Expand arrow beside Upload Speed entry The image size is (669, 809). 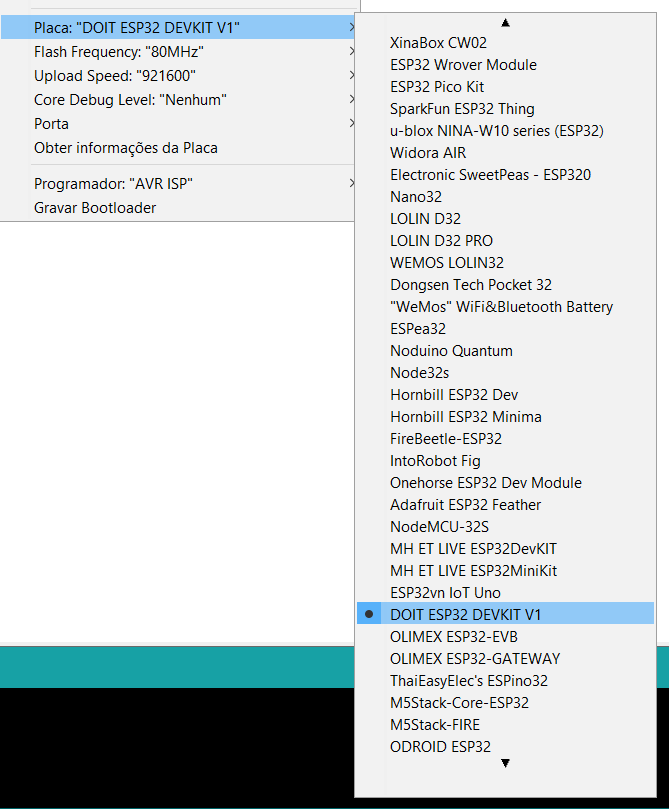point(351,75)
